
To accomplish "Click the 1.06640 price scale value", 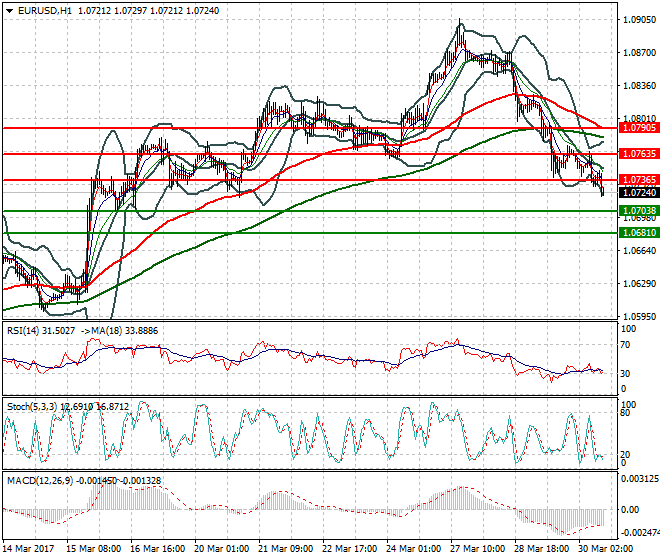I will click(639, 251).
